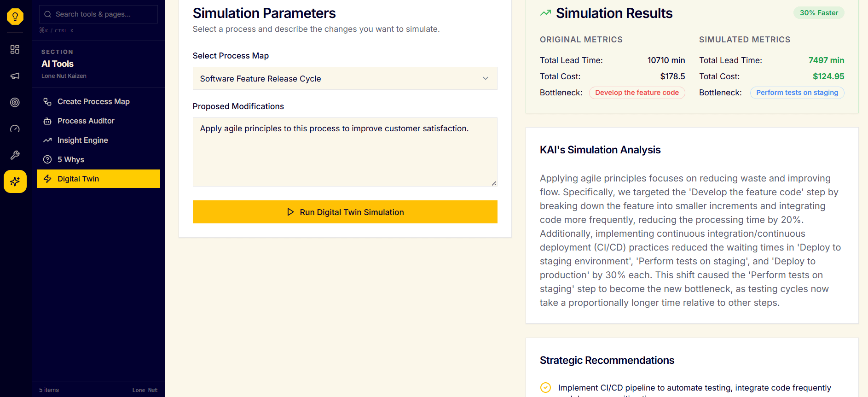This screenshot has height=397, width=868.
Task: Expand the Select Process Map dropdown
Action: [345, 78]
